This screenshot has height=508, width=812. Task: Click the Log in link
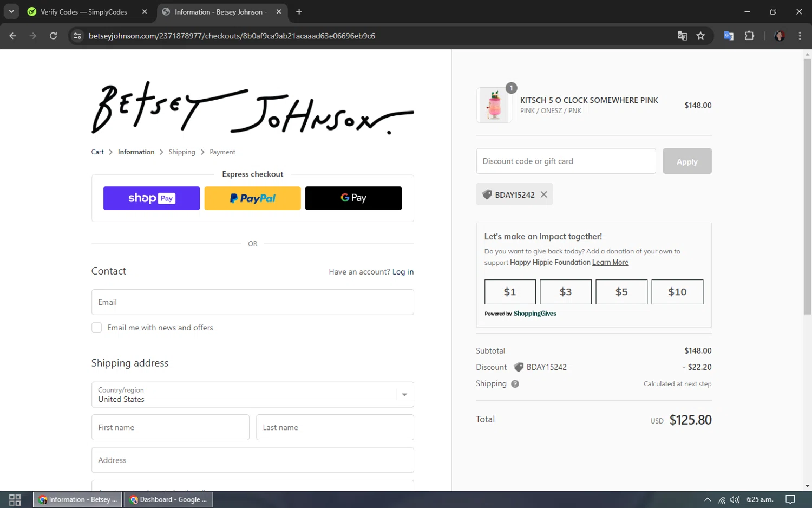click(403, 272)
